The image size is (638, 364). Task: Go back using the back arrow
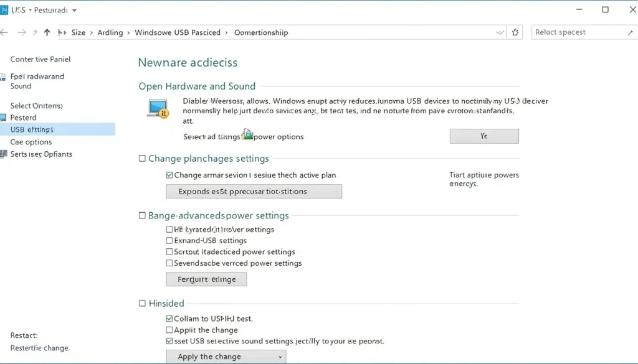click(4, 32)
